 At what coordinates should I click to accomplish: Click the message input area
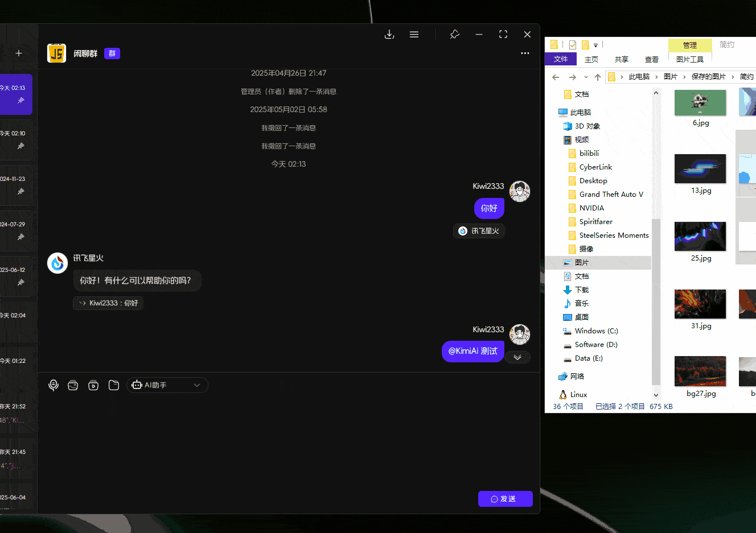(288, 441)
